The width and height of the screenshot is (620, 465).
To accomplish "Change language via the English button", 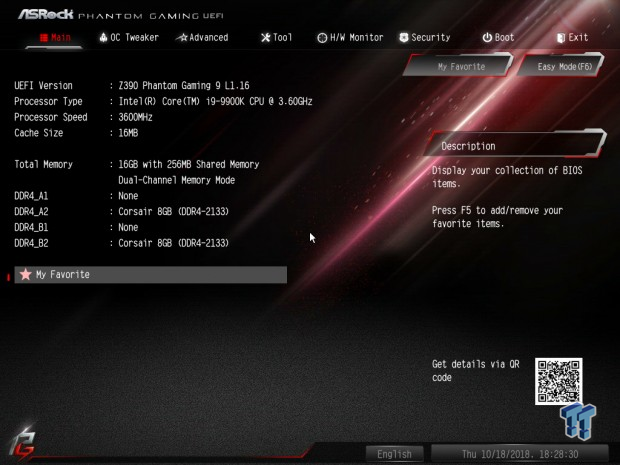I will 394,454.
